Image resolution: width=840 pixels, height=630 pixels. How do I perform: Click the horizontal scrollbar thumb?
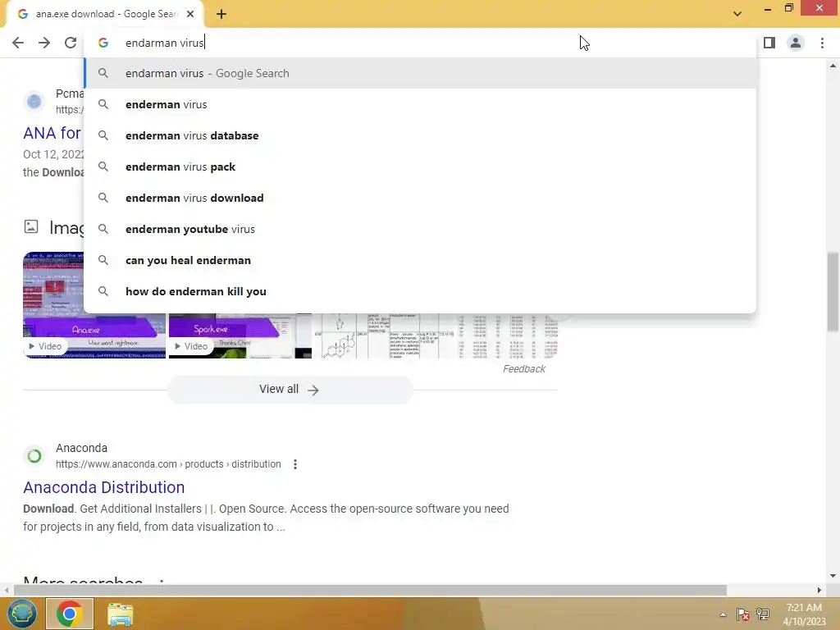(370, 591)
